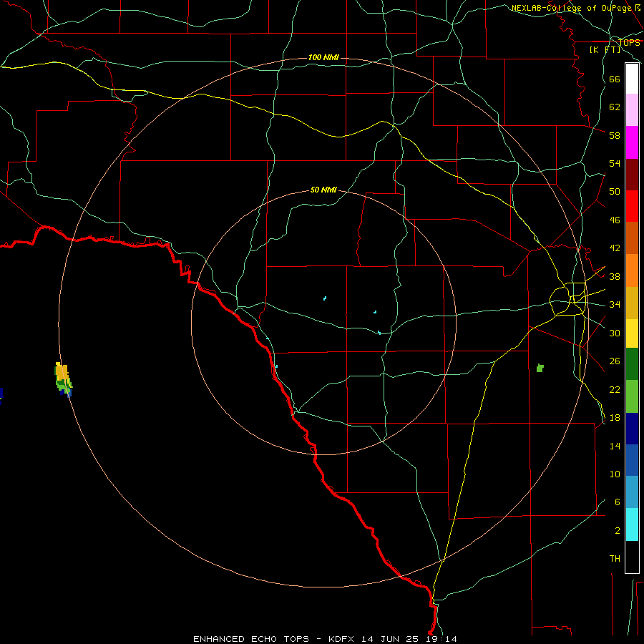Click the black TH threshold swatch
Viewport: 644px width, 644px height.
(x=632, y=557)
